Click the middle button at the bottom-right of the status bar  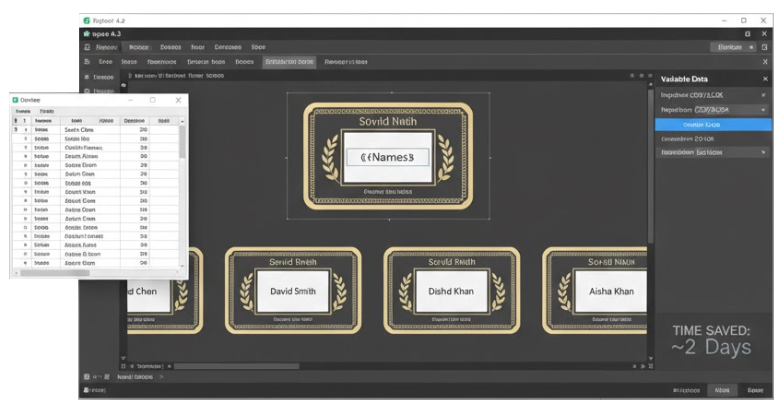[x=720, y=390]
